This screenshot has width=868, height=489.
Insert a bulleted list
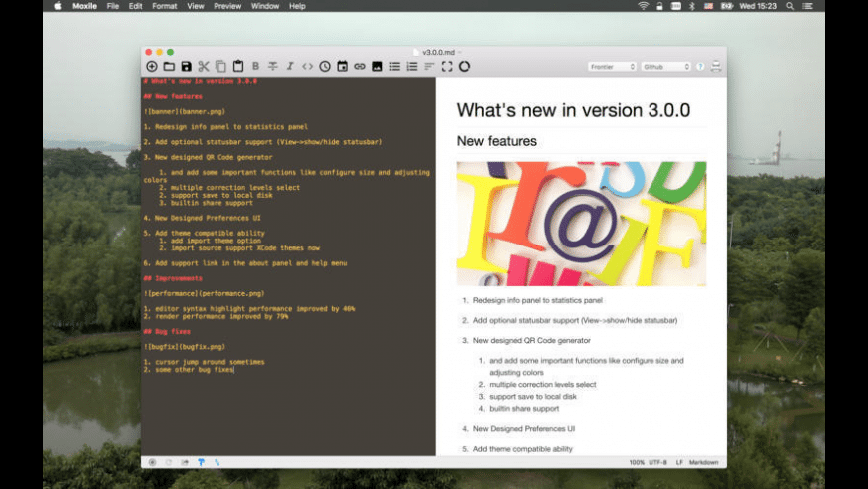[395, 67]
